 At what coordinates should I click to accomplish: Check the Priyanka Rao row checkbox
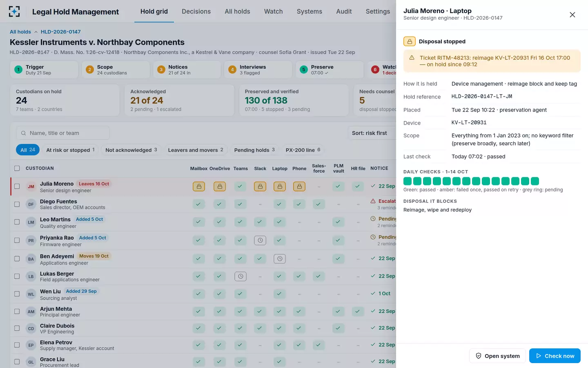point(17,240)
